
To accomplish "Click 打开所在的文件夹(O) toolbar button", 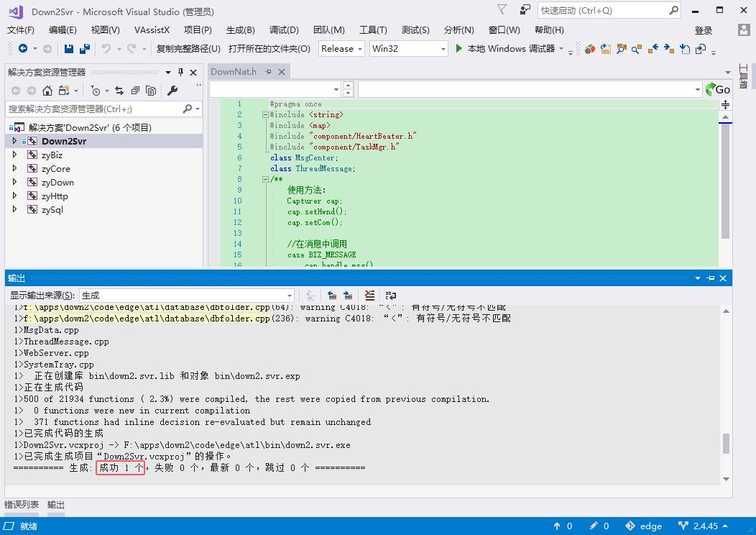I will pos(269,49).
